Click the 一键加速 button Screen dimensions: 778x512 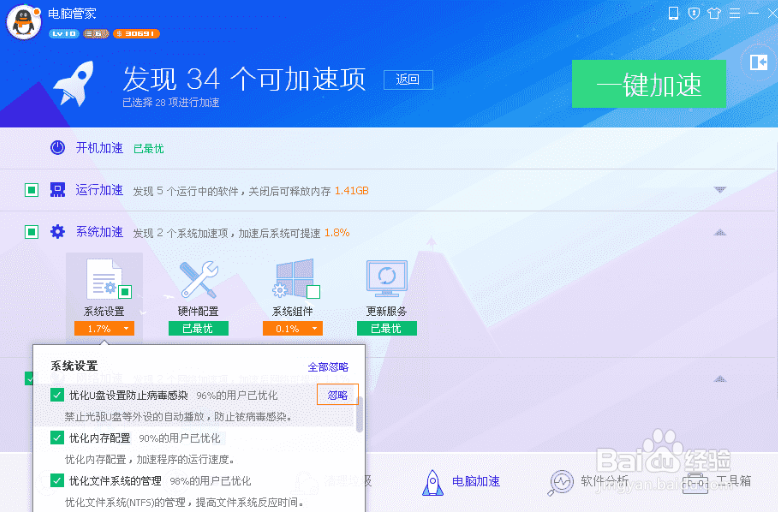coord(649,84)
